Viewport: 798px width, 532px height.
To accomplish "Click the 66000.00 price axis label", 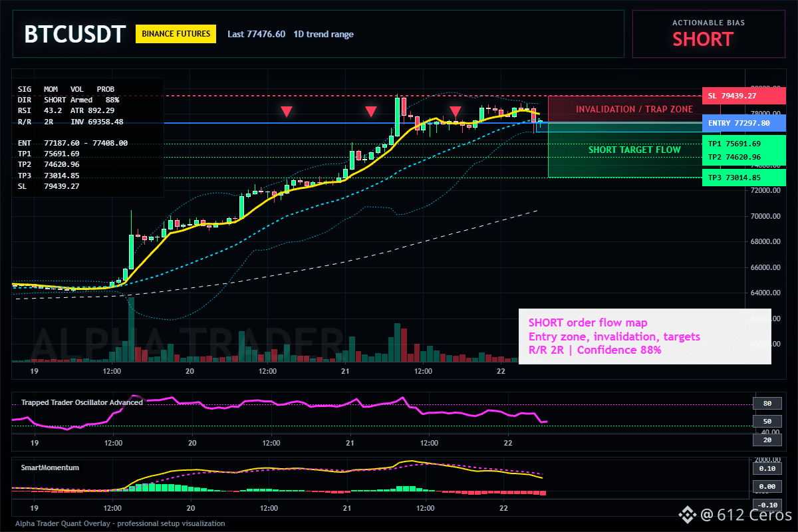I will [x=765, y=267].
